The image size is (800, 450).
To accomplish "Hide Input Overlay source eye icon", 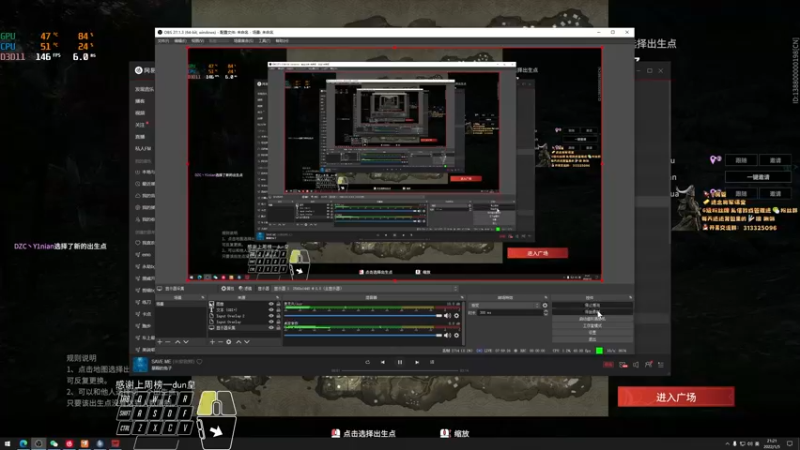I will pos(271,322).
